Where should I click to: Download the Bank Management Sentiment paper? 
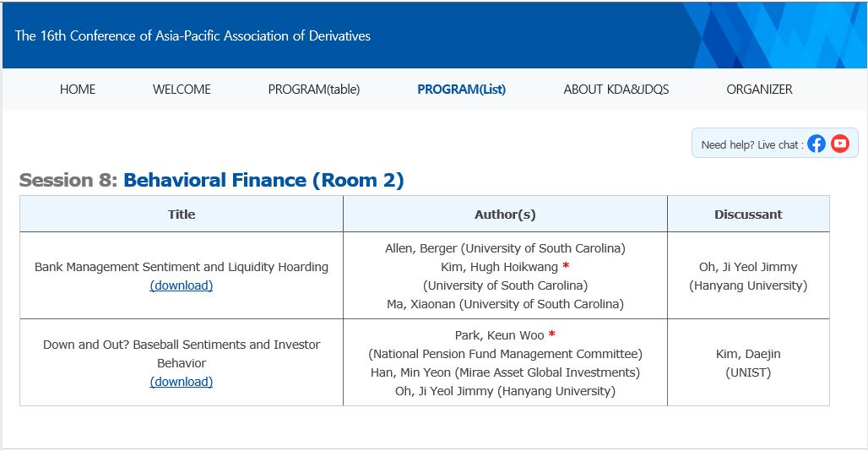pyautogui.click(x=182, y=285)
